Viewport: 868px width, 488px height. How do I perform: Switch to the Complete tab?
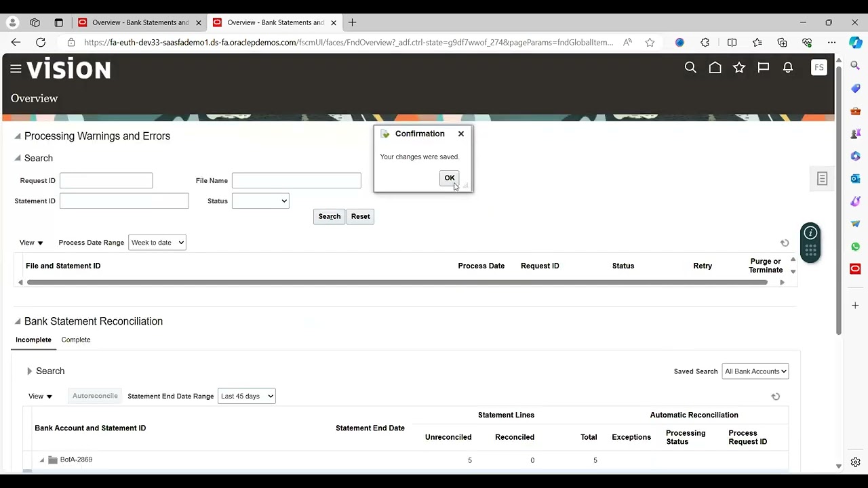click(76, 340)
